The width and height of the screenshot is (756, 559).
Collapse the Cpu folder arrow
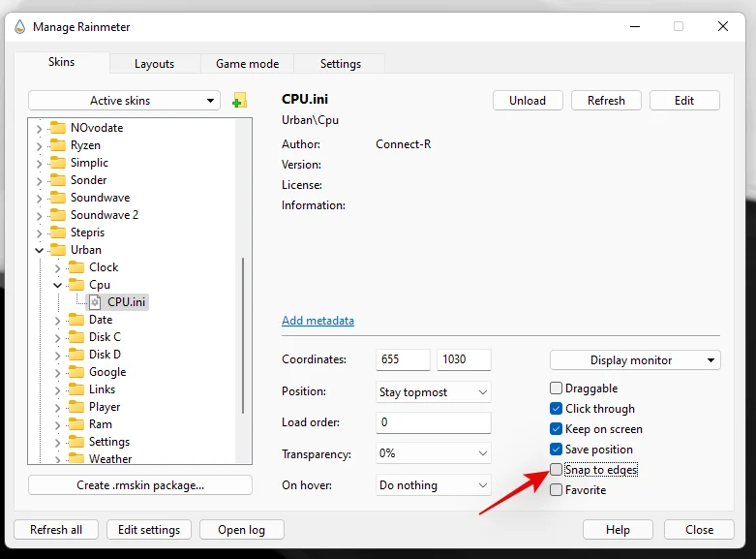click(x=57, y=285)
